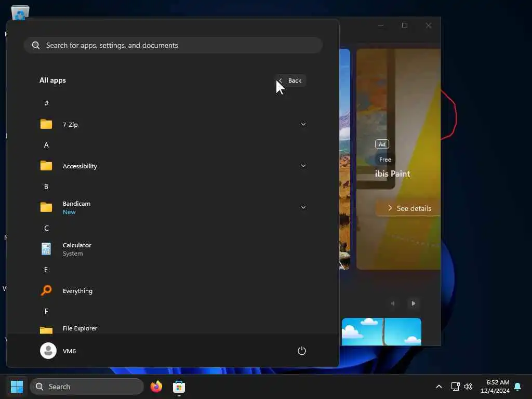Close the Microsoft Store window
This screenshot has height=399, width=532.
pos(429,25)
